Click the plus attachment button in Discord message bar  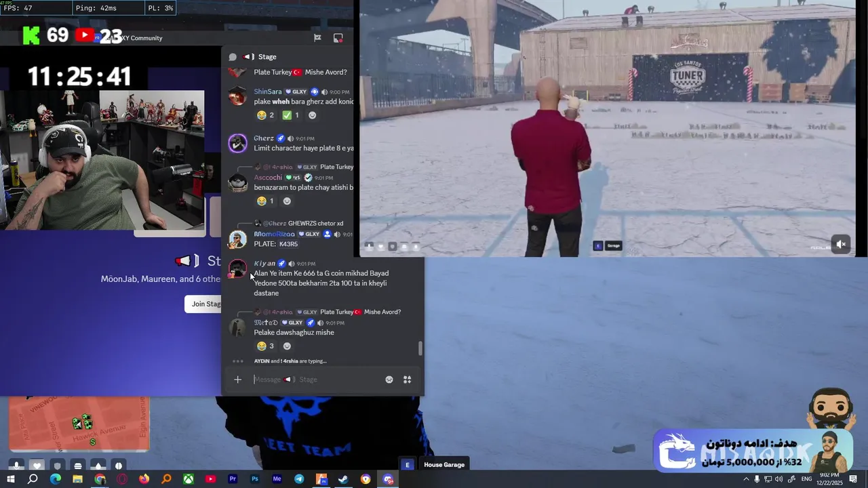[x=237, y=380]
